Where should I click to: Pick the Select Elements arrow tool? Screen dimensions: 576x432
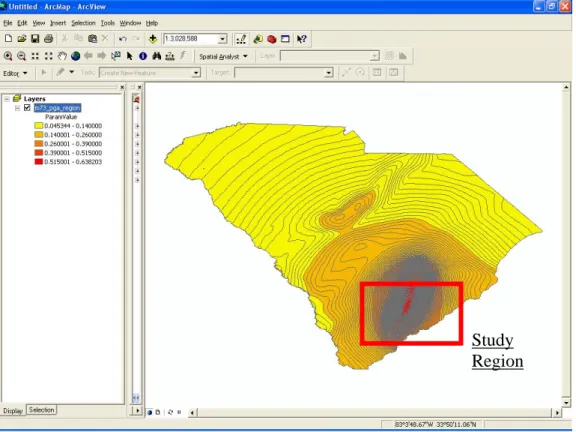tap(129, 56)
